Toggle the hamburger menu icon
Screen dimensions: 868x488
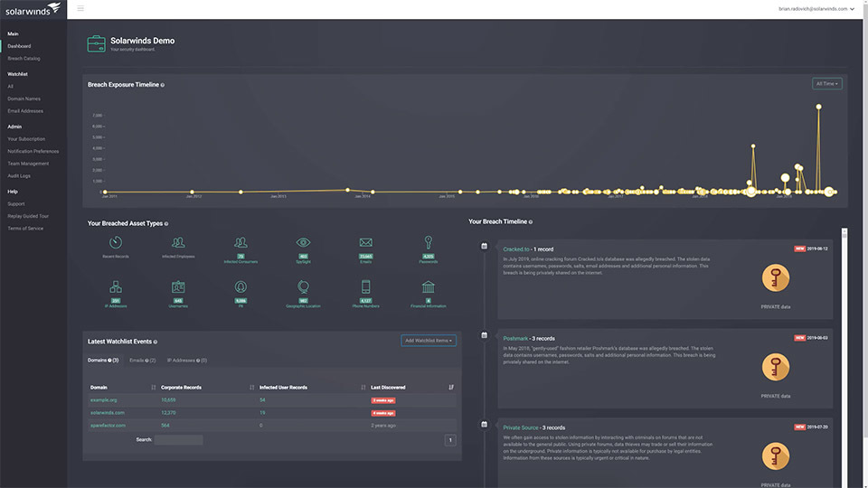pyautogui.click(x=80, y=8)
